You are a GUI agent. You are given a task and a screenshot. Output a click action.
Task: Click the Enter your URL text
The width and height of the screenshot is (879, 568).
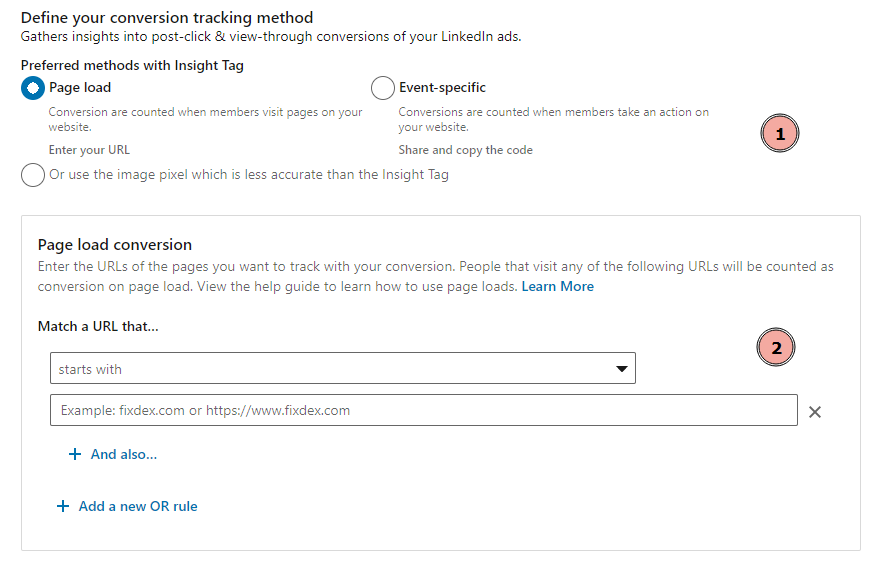point(89,150)
